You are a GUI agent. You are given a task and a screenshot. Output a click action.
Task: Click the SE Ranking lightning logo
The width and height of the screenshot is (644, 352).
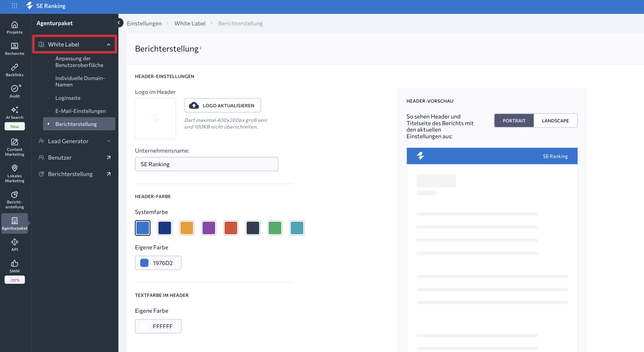tap(29, 6)
